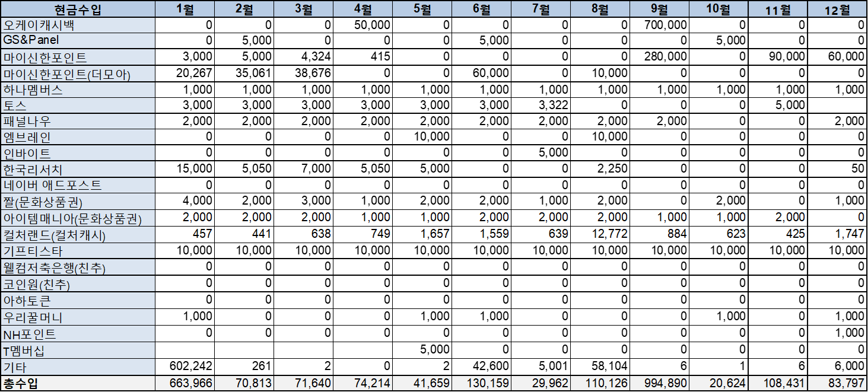Click the 415 cell for April
Screen dimensions: 868x392
pyautogui.click(x=363, y=57)
